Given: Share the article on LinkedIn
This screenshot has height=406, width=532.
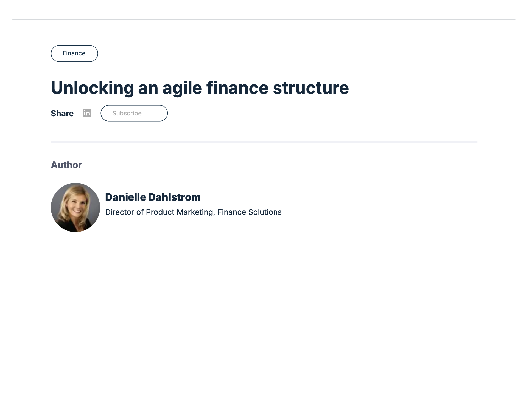Looking at the screenshot, I should coord(87,113).
